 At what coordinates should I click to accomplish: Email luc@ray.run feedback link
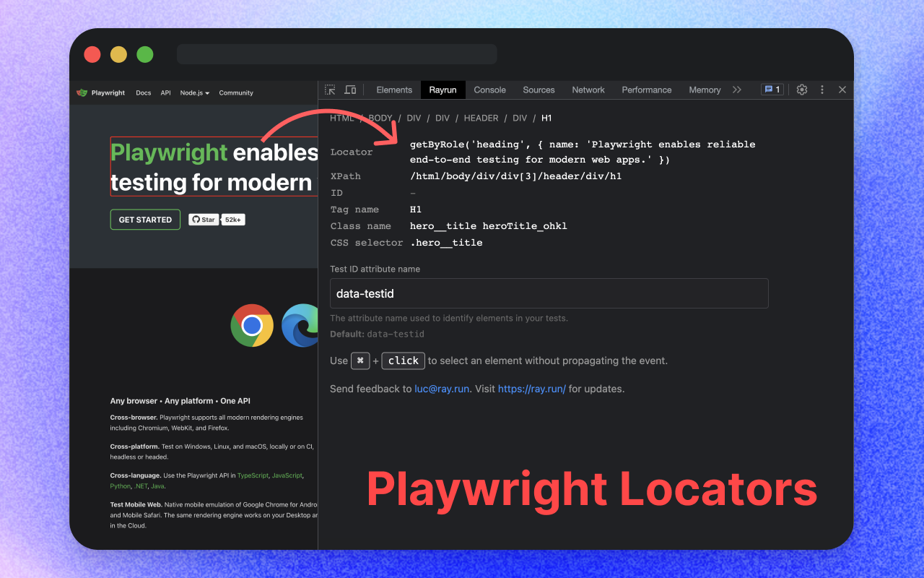click(x=443, y=389)
